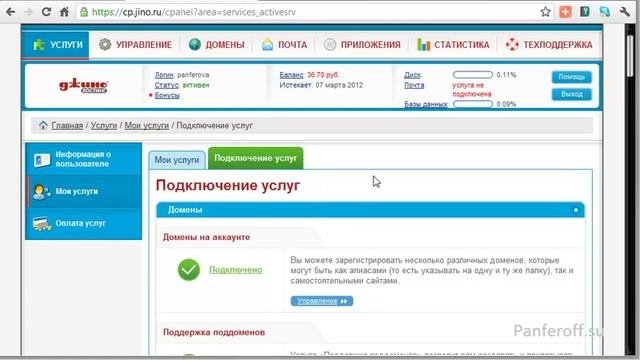The image size is (640, 360).
Task: Click the Базы данных progress bar
Action: [473, 104]
